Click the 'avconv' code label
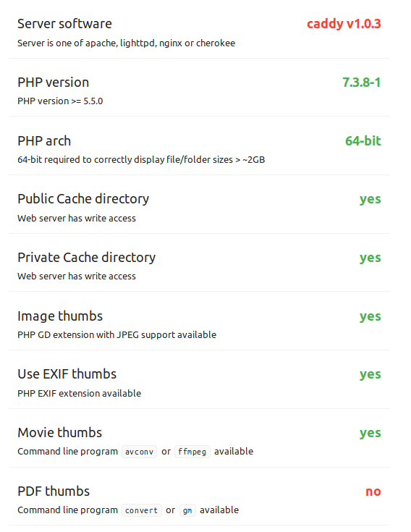Image resolution: width=411 pixels, height=532 pixels. coord(140,452)
